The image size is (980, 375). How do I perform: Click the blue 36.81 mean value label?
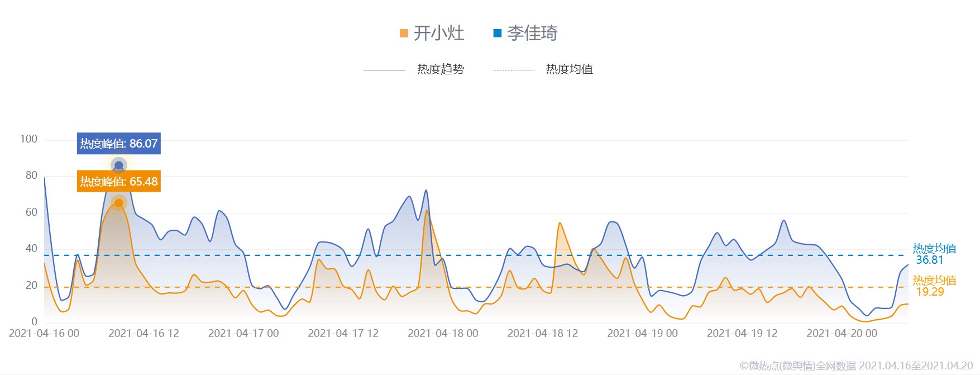pos(930,260)
